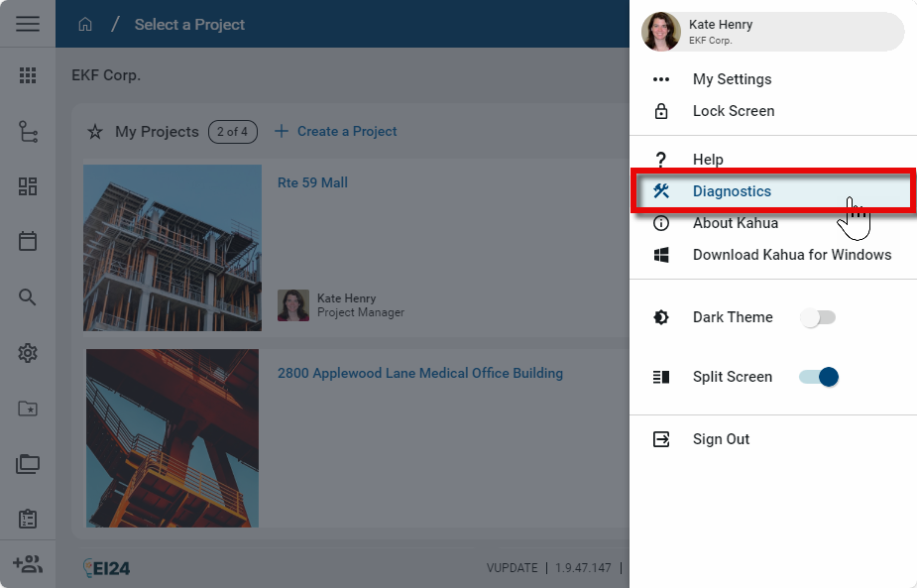This screenshot has width=917, height=588.
Task: Choose Lock Screen from the menu
Action: 733,111
